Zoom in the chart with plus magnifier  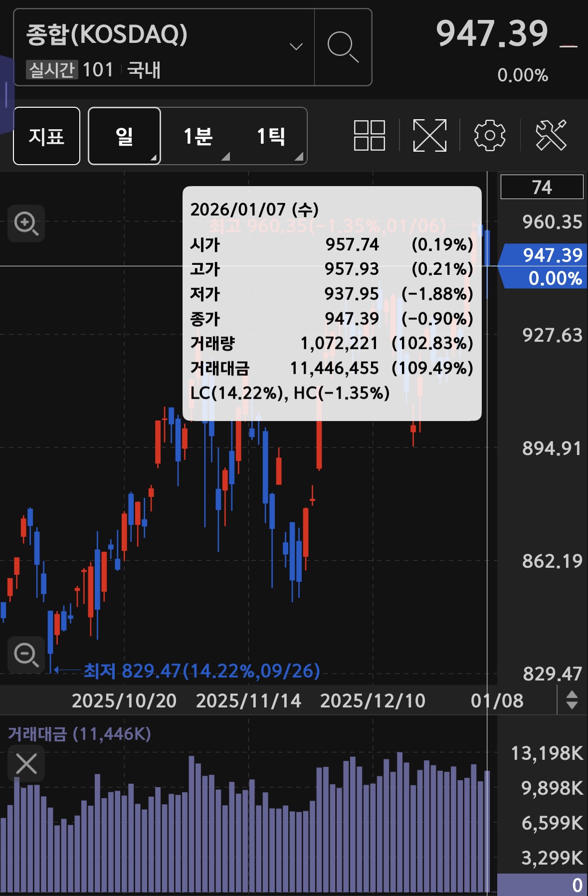click(x=26, y=223)
